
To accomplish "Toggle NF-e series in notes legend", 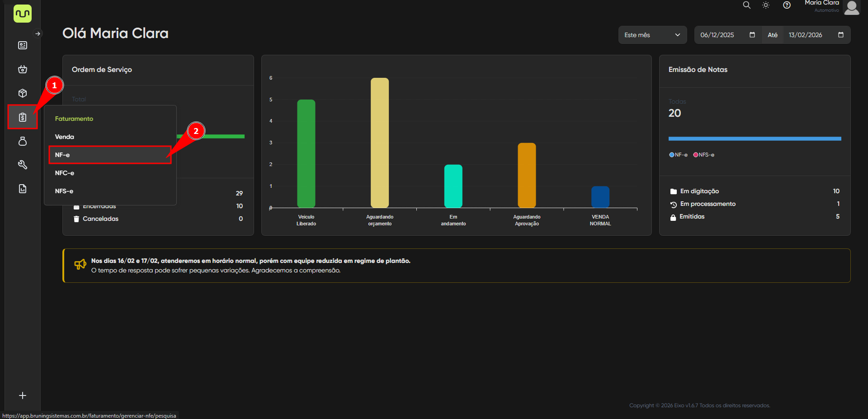I will [678, 155].
